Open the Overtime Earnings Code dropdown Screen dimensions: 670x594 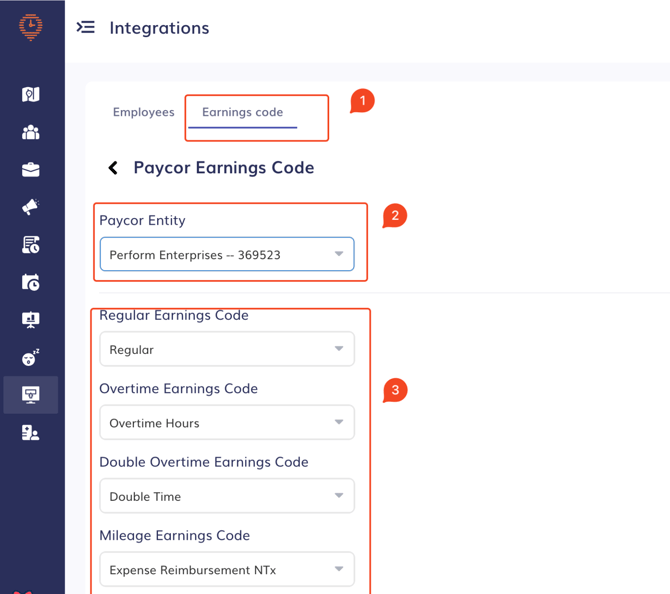click(227, 423)
